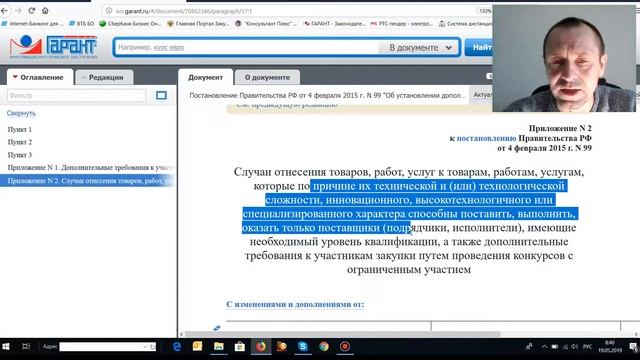
Task: Click the small icon beside the changes table
Action: [x=217, y=328]
